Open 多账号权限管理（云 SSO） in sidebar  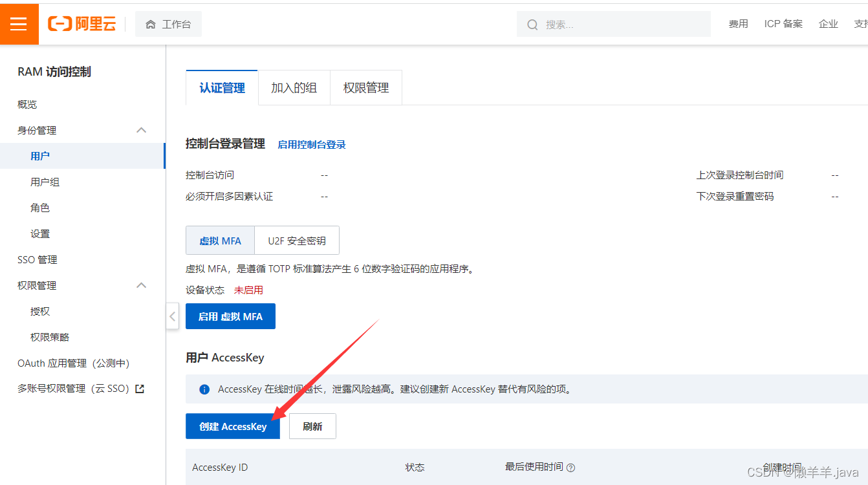coord(74,389)
